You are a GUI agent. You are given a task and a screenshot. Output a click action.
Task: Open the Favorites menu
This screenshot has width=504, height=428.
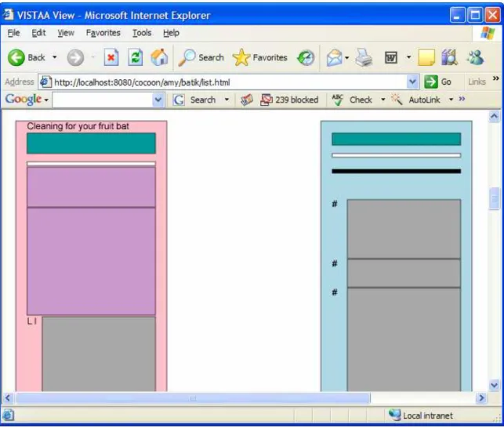103,33
